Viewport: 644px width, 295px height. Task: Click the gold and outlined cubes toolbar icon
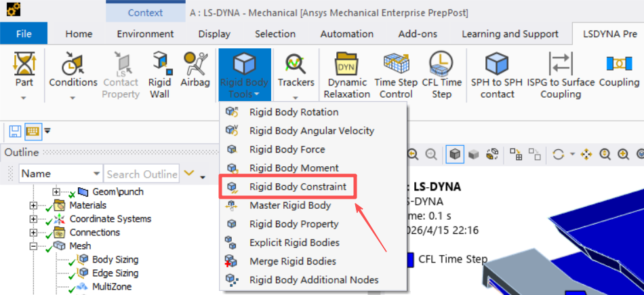click(491, 154)
